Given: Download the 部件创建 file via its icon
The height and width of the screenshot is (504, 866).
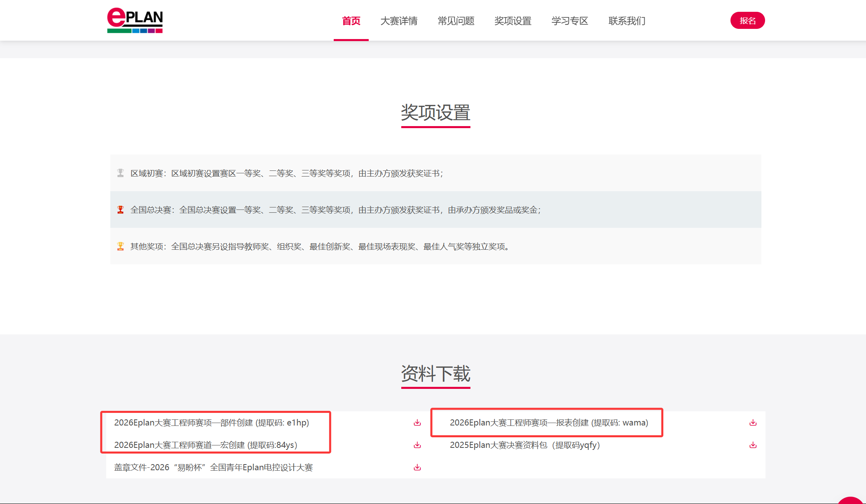Looking at the screenshot, I should tap(417, 423).
